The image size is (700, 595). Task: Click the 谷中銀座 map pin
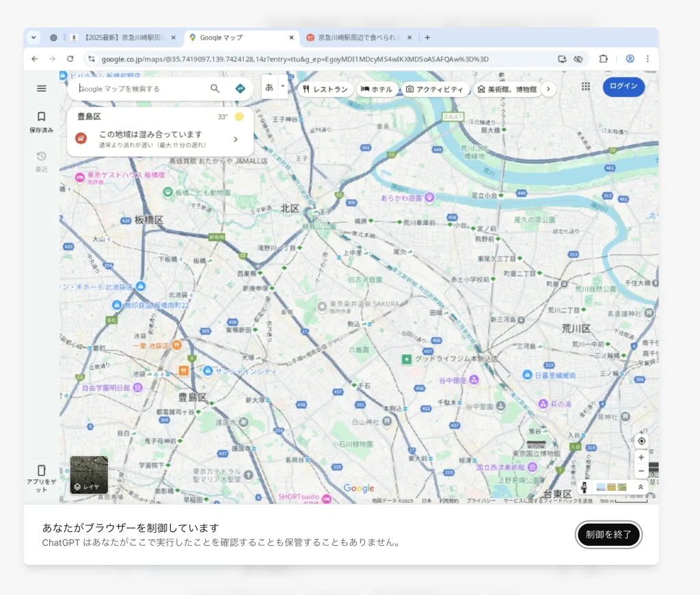tap(474, 380)
